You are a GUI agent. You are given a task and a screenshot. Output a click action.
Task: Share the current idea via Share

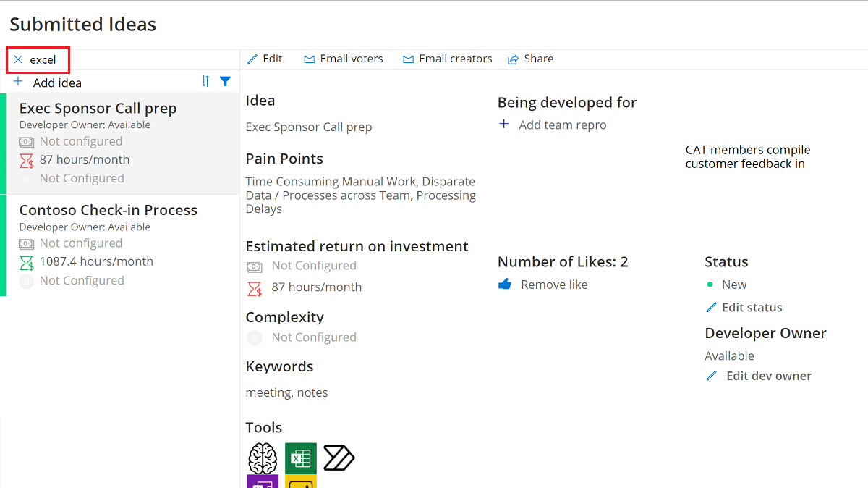tap(530, 59)
